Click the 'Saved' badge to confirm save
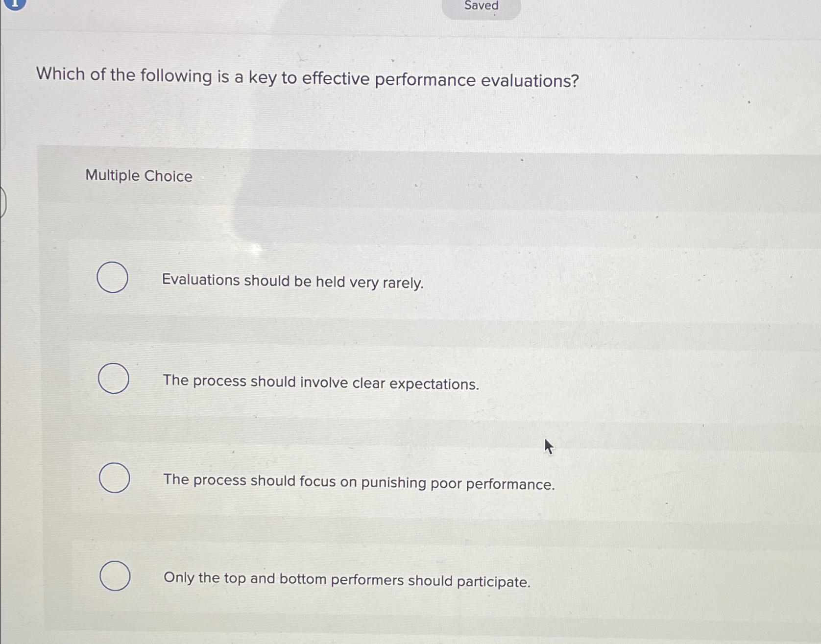 481,6
